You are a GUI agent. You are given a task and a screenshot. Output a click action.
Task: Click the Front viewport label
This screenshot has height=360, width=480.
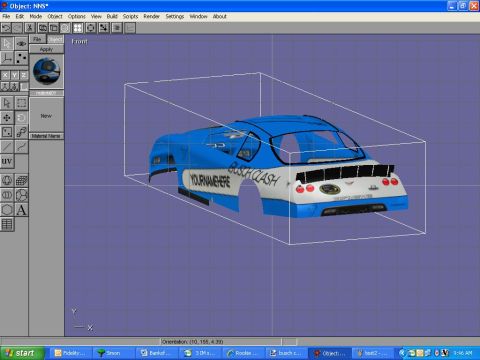tap(79, 42)
